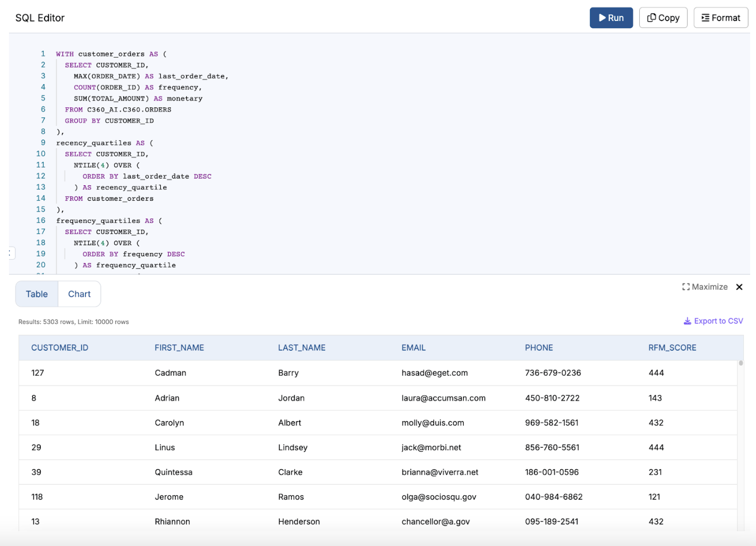Maximize the results panel
Viewport: 756px width, 546px height.
click(x=705, y=287)
